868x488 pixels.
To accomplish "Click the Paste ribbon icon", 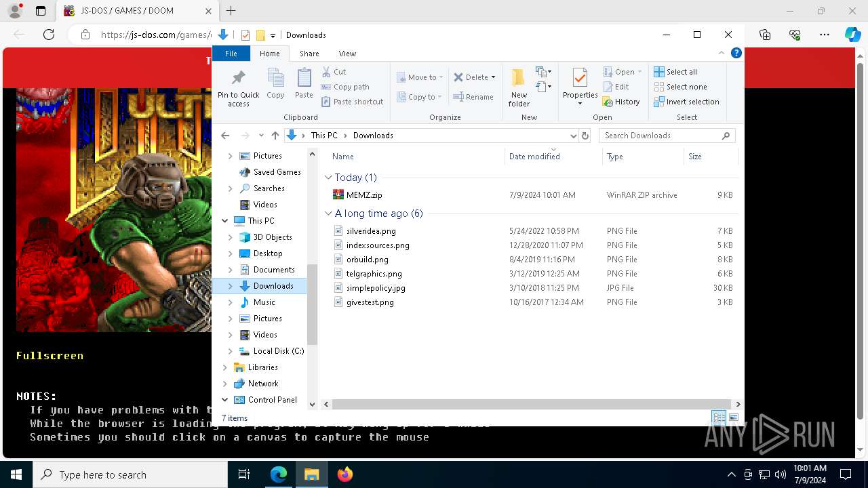I will click(x=304, y=77).
